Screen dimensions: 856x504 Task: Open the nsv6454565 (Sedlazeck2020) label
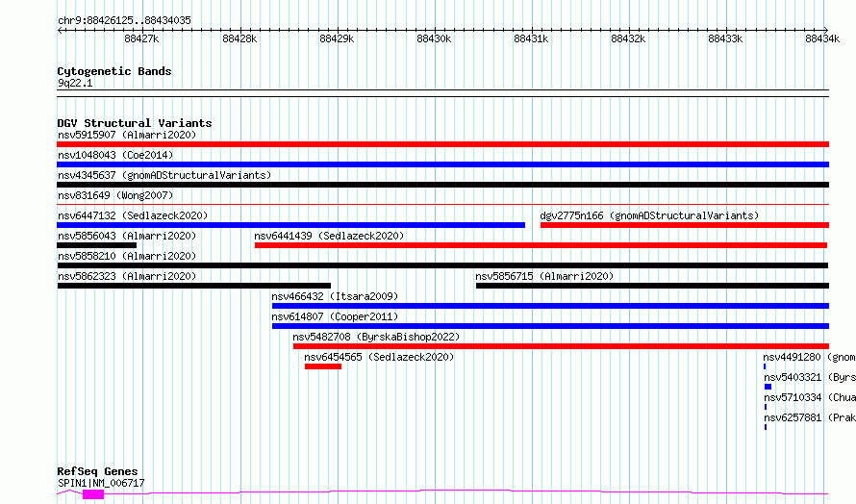tap(379, 357)
